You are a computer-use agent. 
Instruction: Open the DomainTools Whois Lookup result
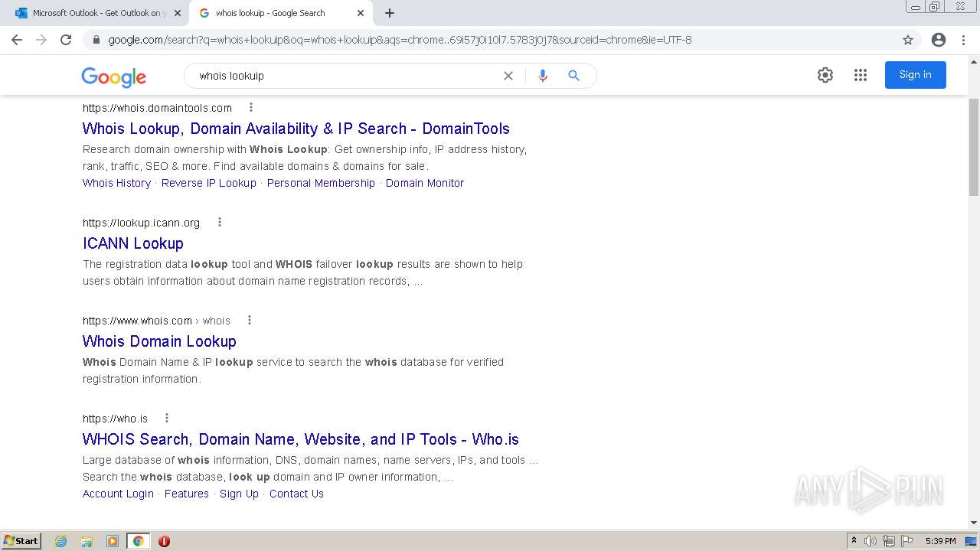pyautogui.click(x=296, y=129)
